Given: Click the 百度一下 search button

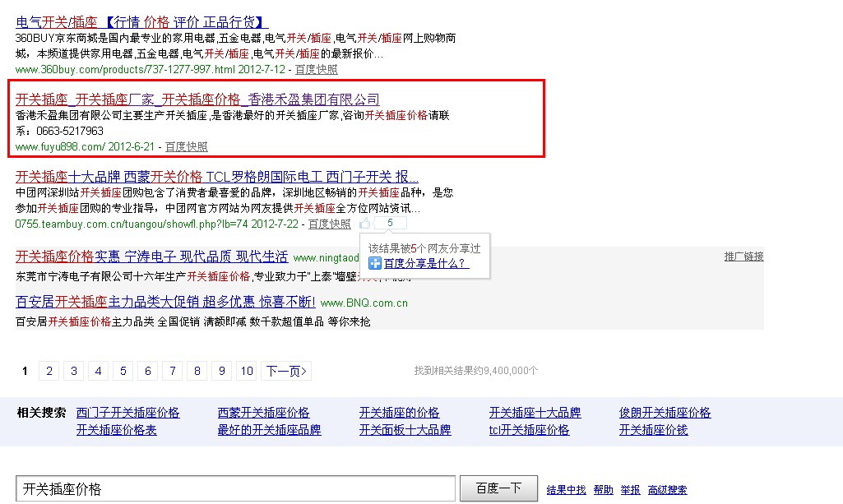Looking at the screenshot, I should (499, 488).
